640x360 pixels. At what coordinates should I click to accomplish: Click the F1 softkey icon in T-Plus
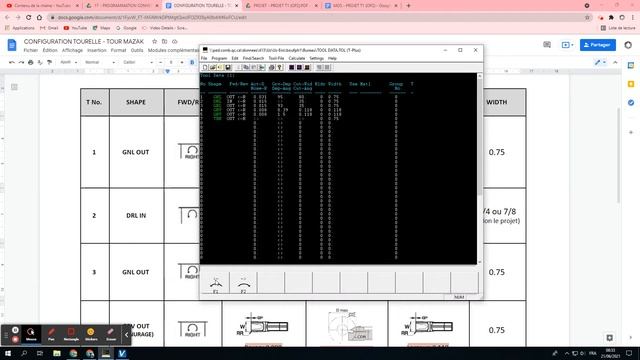[216, 283]
